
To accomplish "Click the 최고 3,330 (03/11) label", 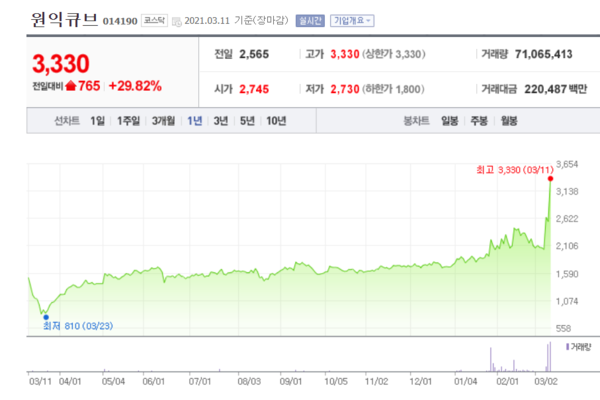I will pyautogui.click(x=515, y=170).
